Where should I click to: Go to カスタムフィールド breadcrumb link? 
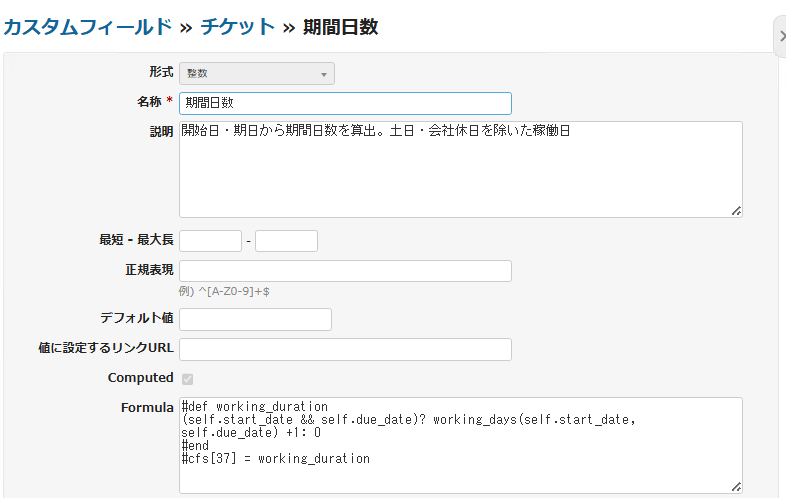[x=87, y=27]
